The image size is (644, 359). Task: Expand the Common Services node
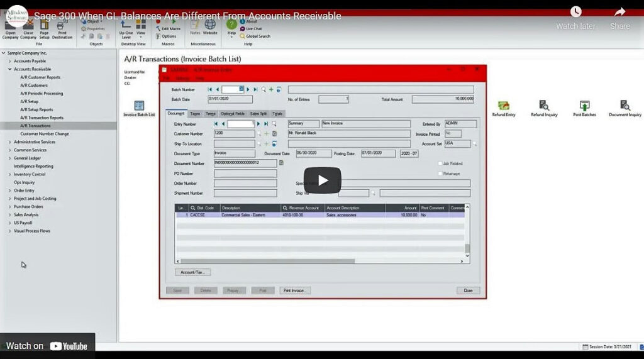click(10, 150)
